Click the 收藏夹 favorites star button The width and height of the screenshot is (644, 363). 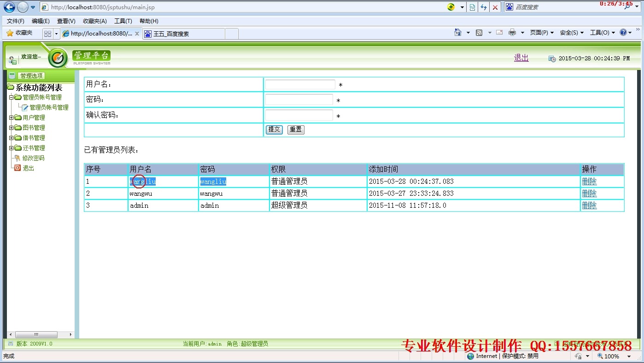19,33
